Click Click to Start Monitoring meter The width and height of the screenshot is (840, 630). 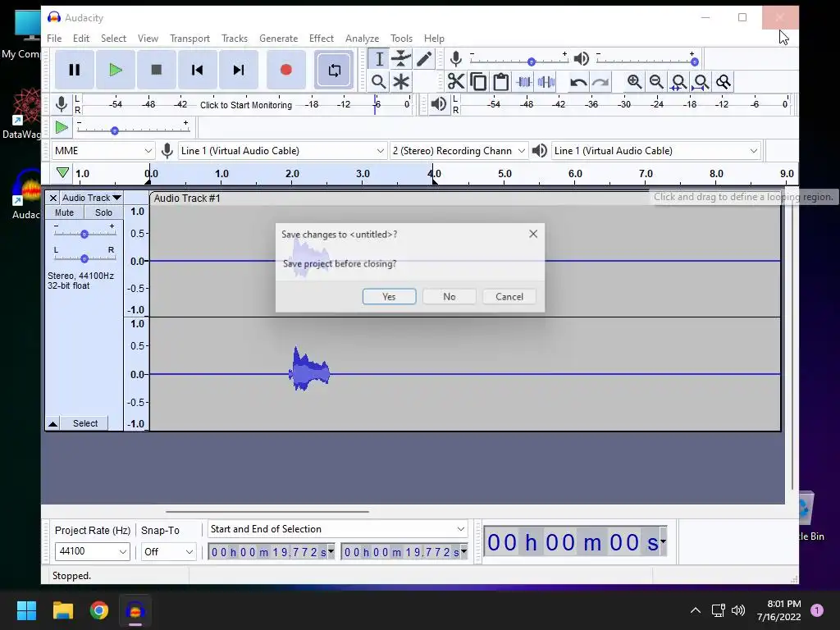click(246, 105)
